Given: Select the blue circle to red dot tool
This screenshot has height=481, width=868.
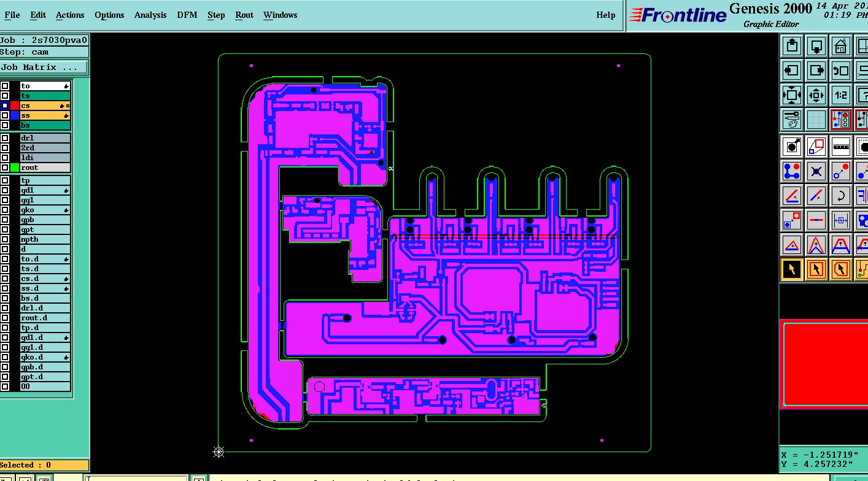Looking at the screenshot, I should (x=841, y=171).
